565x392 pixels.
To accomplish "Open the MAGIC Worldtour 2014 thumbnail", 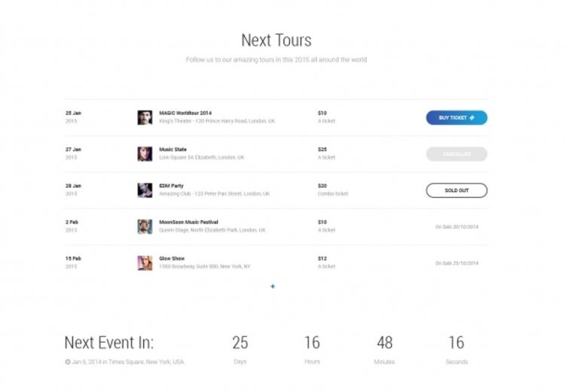I will click(145, 117).
